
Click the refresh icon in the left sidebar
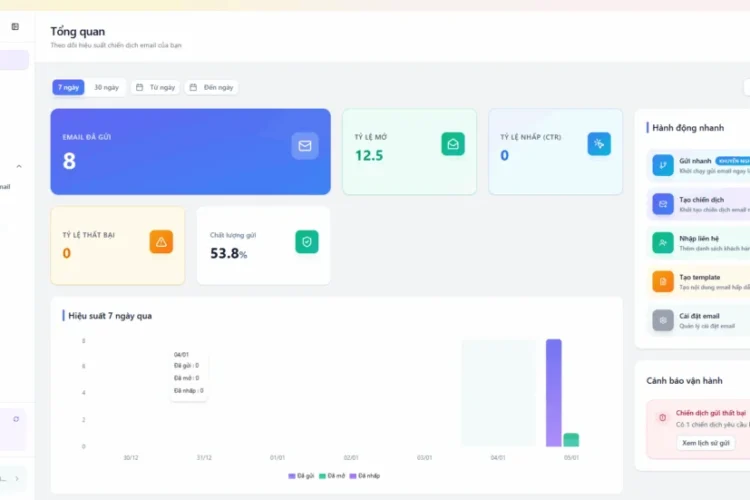tap(16, 419)
